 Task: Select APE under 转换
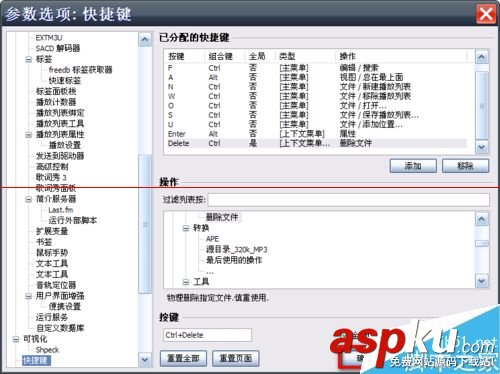pyautogui.click(x=212, y=239)
